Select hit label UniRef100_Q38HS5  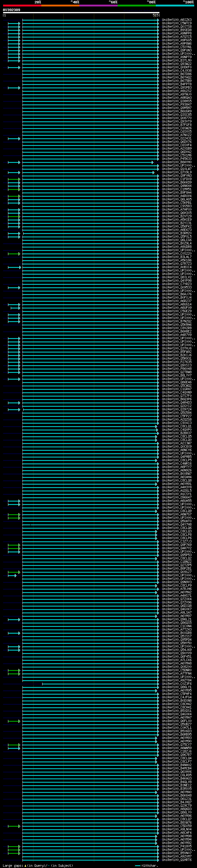[x=177, y=101]
